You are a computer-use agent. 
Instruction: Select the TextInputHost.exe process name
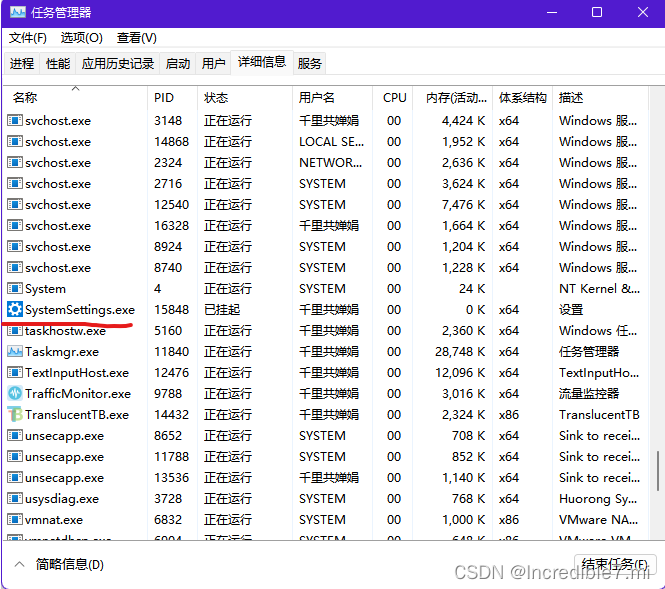point(77,373)
